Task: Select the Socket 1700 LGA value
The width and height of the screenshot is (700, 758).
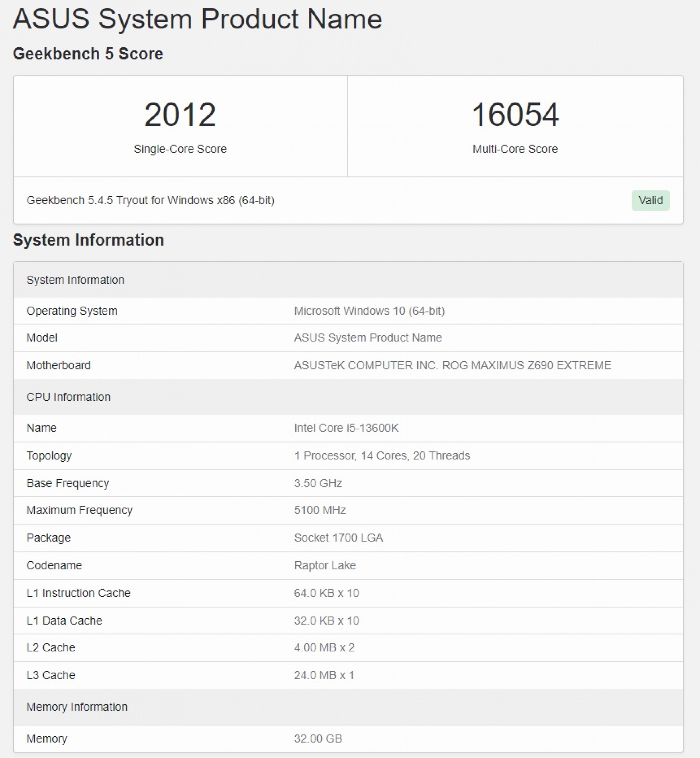Action: (x=338, y=538)
